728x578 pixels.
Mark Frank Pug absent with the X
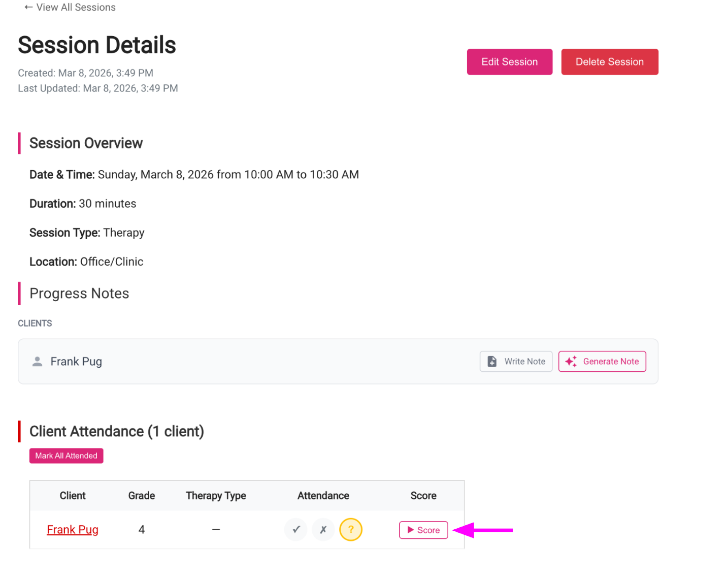[323, 529]
